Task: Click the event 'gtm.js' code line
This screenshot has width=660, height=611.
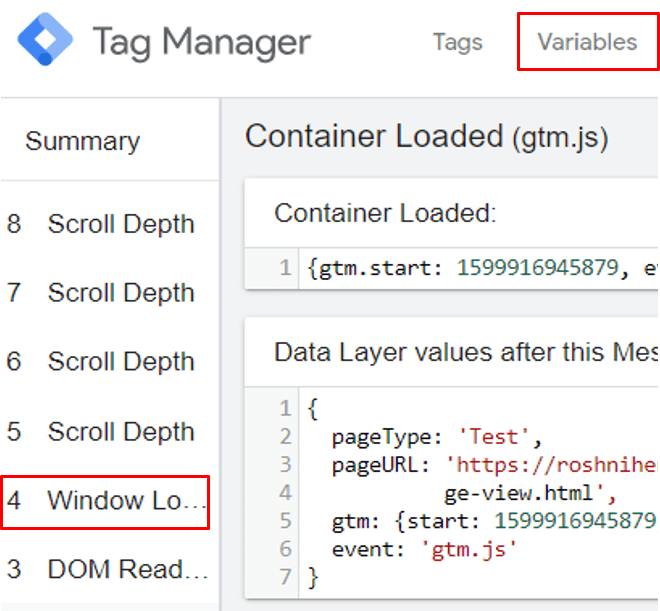Action: click(424, 550)
